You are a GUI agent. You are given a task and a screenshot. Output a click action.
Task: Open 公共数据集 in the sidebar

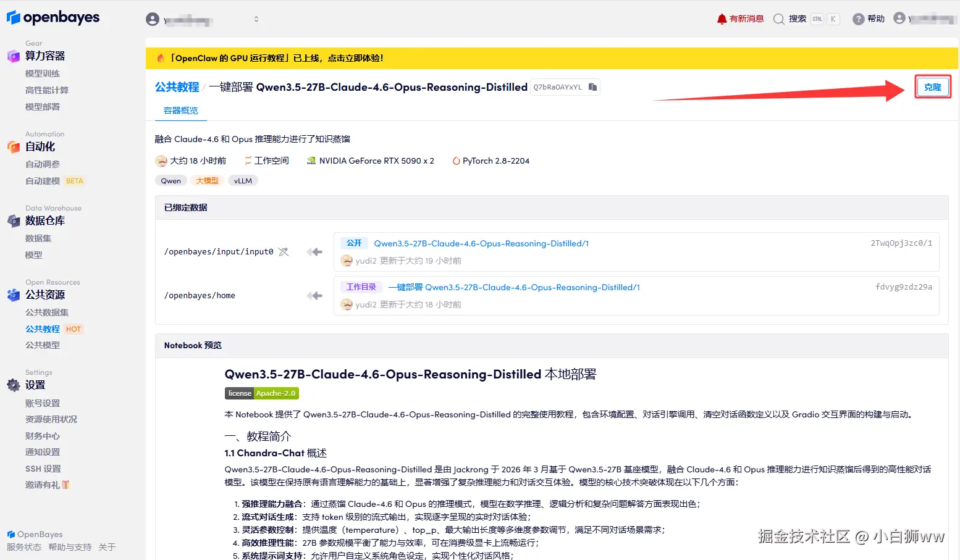coord(47,312)
